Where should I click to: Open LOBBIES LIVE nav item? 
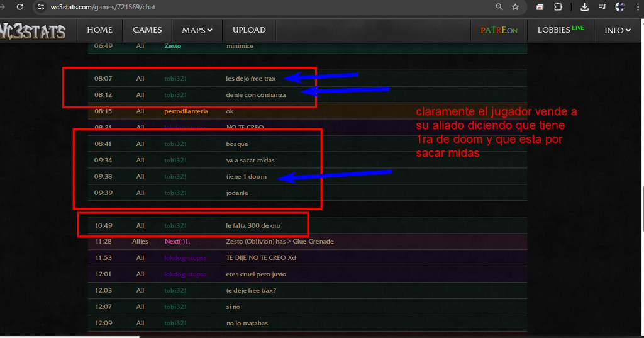(560, 30)
